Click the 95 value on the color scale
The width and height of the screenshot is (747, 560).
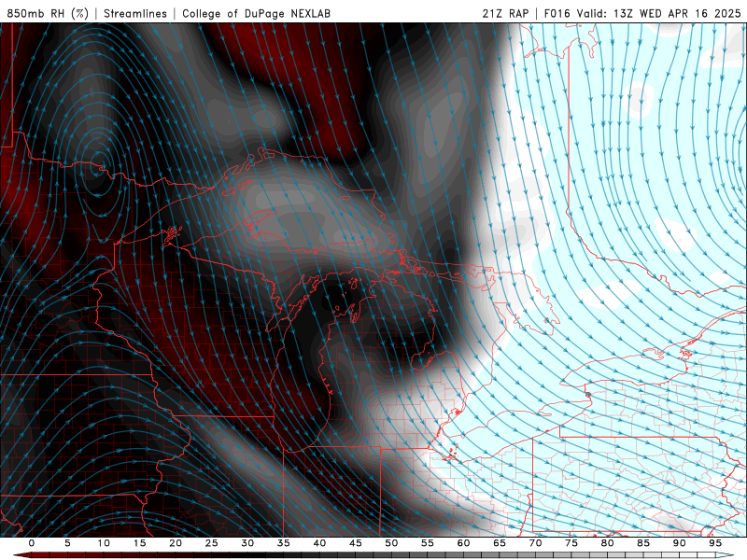(x=715, y=543)
